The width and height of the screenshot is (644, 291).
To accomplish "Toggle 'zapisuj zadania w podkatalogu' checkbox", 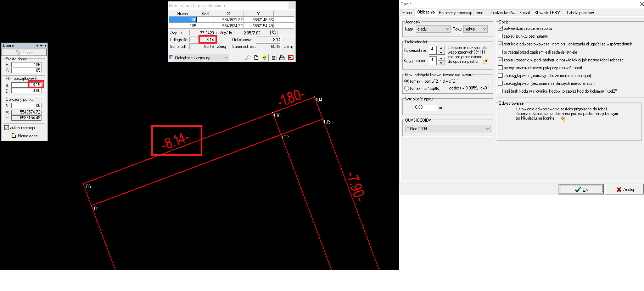I will pos(500,60).
